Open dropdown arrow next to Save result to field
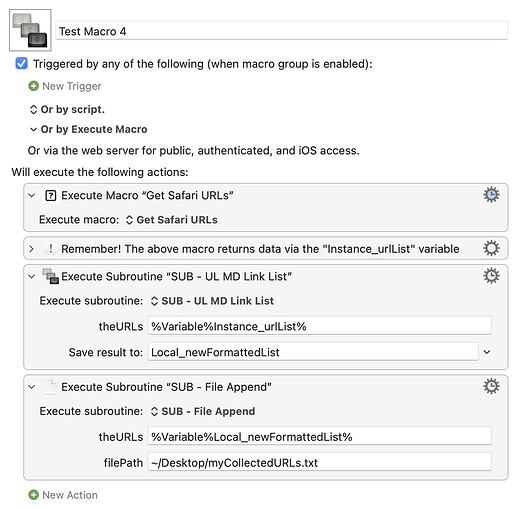This screenshot has width=517, height=509. (x=487, y=352)
